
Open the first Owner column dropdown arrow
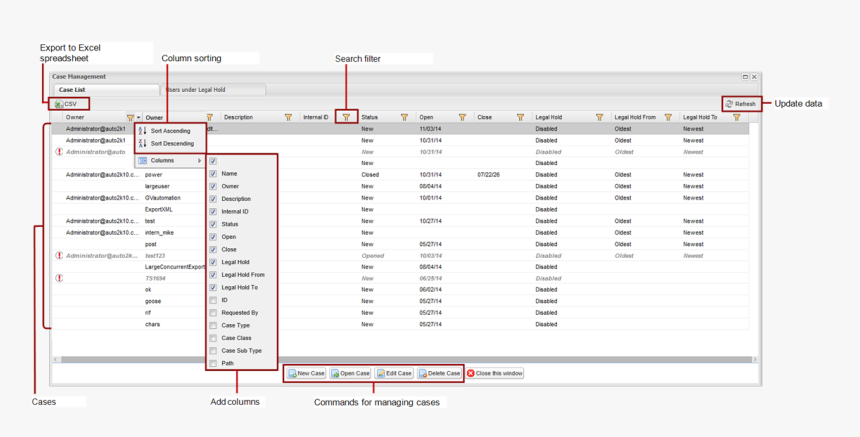(139, 117)
